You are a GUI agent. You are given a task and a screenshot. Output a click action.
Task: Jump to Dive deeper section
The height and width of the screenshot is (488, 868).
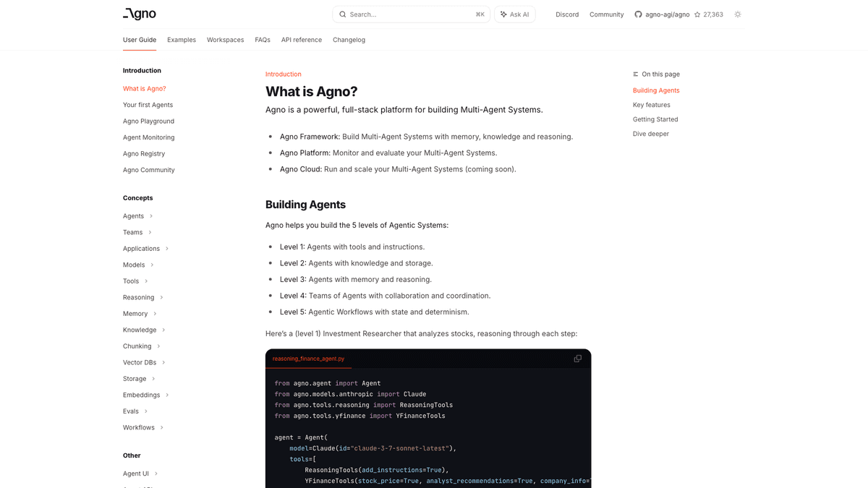pyautogui.click(x=651, y=134)
